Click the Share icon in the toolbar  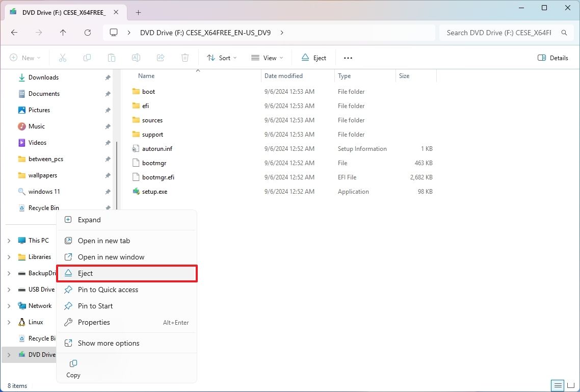click(160, 58)
